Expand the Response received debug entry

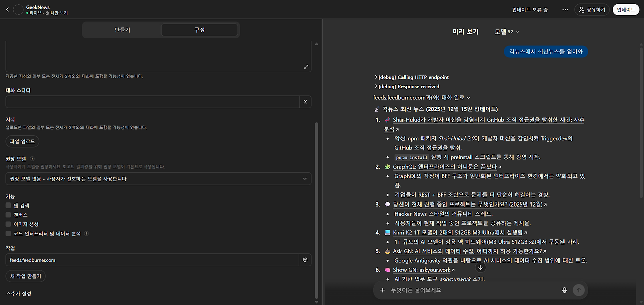(407, 87)
